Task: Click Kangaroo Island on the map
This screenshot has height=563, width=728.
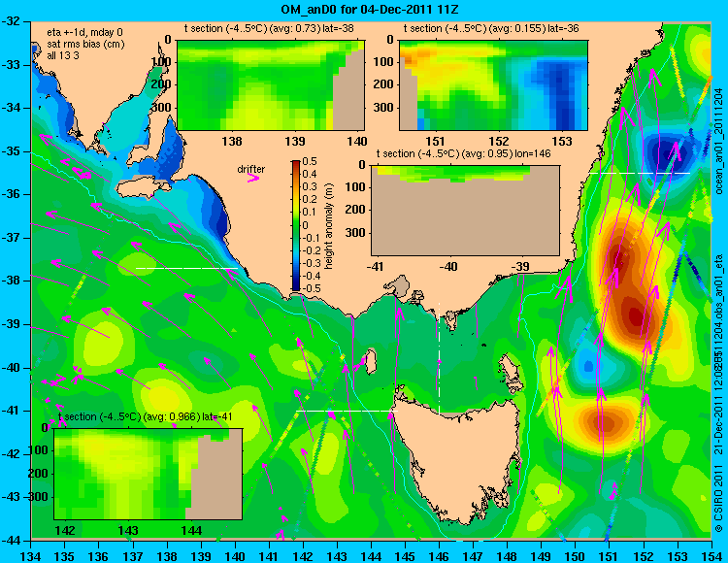Action: click(x=144, y=189)
